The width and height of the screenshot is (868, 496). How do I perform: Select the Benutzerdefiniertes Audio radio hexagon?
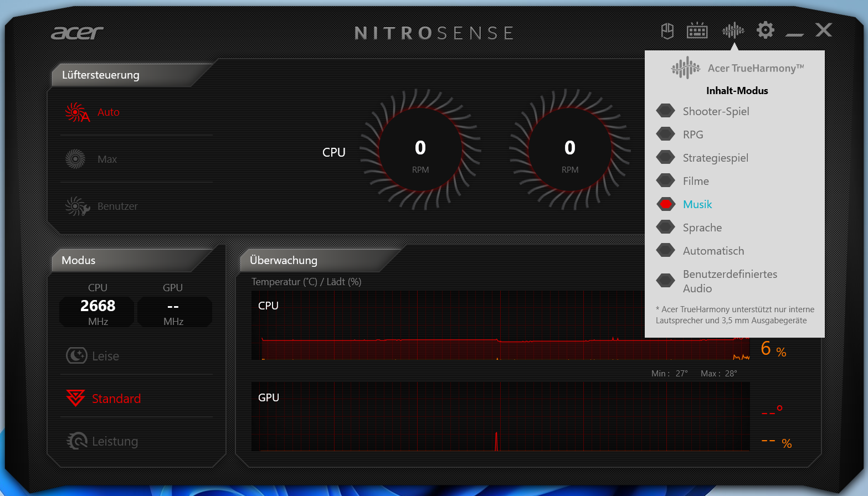coord(665,281)
